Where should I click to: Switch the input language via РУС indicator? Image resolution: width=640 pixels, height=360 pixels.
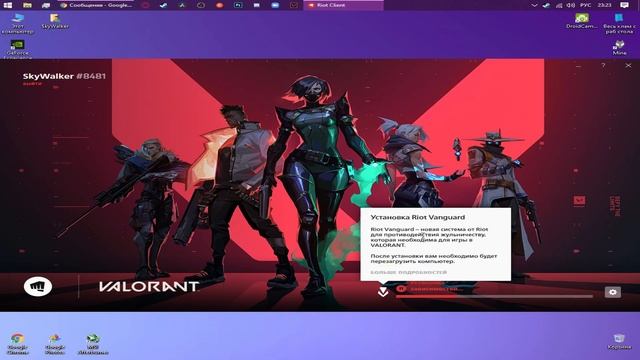pos(585,5)
